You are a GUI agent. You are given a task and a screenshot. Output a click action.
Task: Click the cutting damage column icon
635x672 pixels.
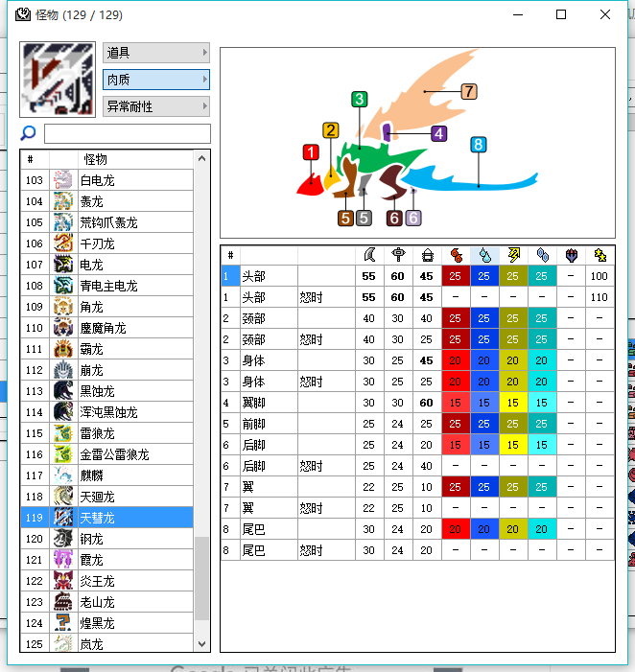[x=369, y=255]
